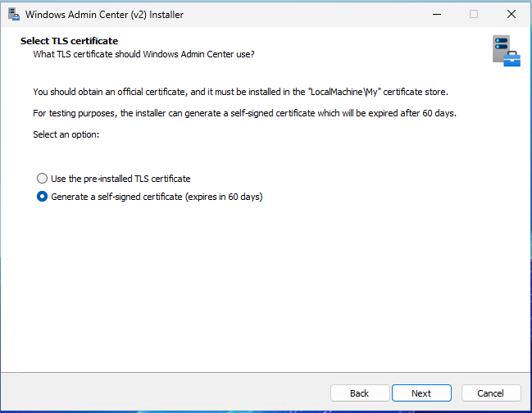
Task: Click the 'Select TLS certificate' heading
Action: [69, 41]
